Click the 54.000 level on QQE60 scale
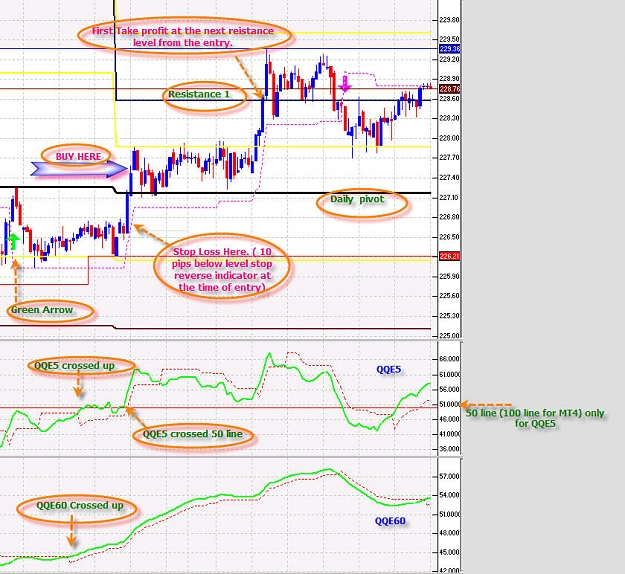The height and width of the screenshot is (574, 625). point(450,495)
